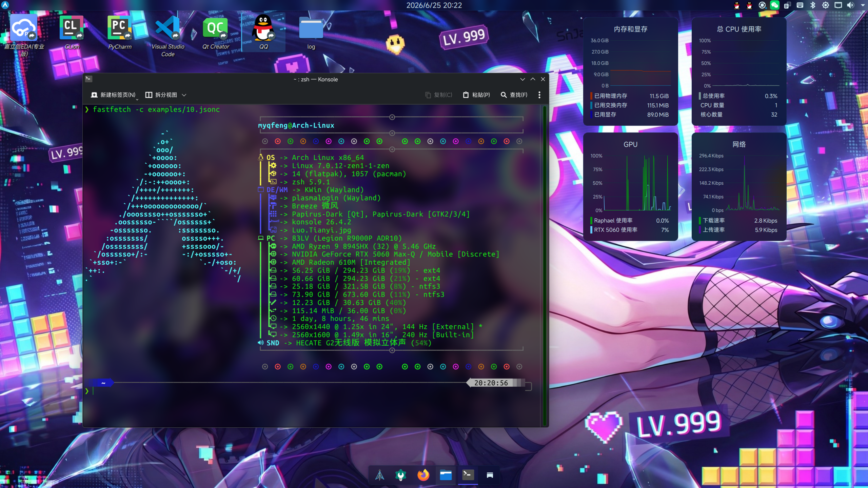
Task: Click the rightmost dock icon after Konsole
Action: [x=490, y=475]
